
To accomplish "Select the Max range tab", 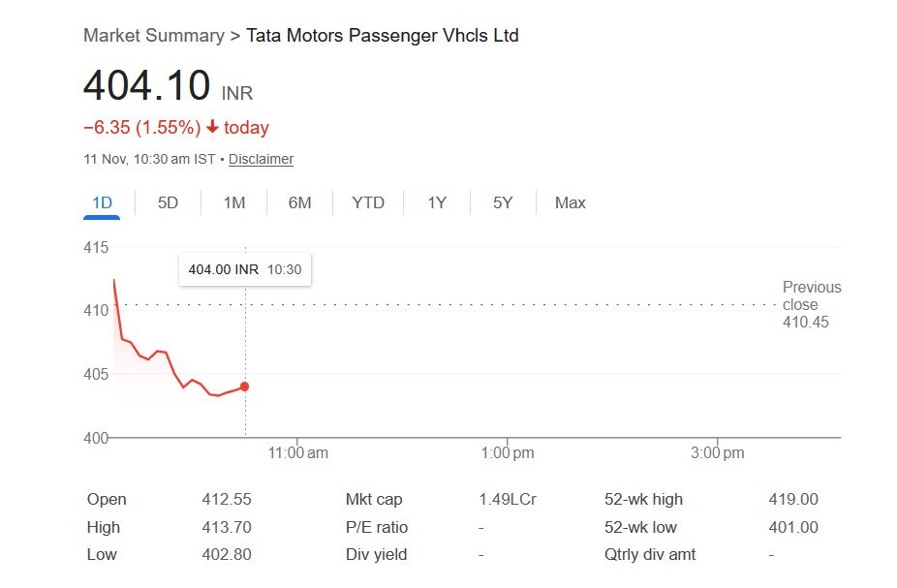I will tap(570, 202).
